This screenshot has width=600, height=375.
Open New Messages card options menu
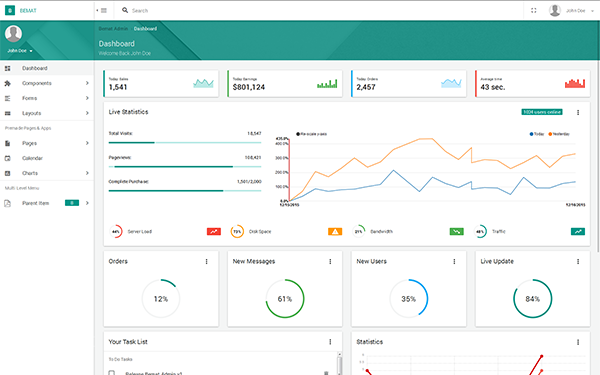[330, 262]
